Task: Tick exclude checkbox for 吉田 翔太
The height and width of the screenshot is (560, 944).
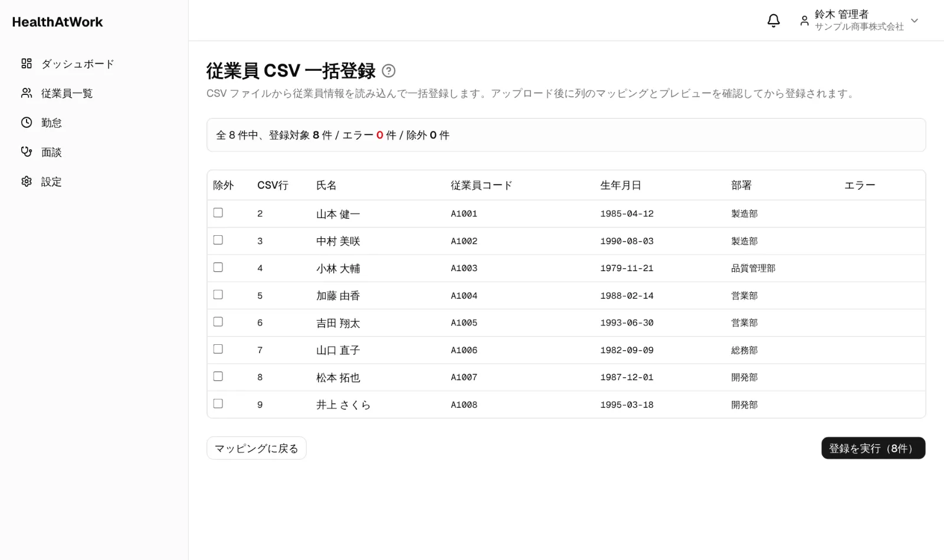Action: pos(218,322)
